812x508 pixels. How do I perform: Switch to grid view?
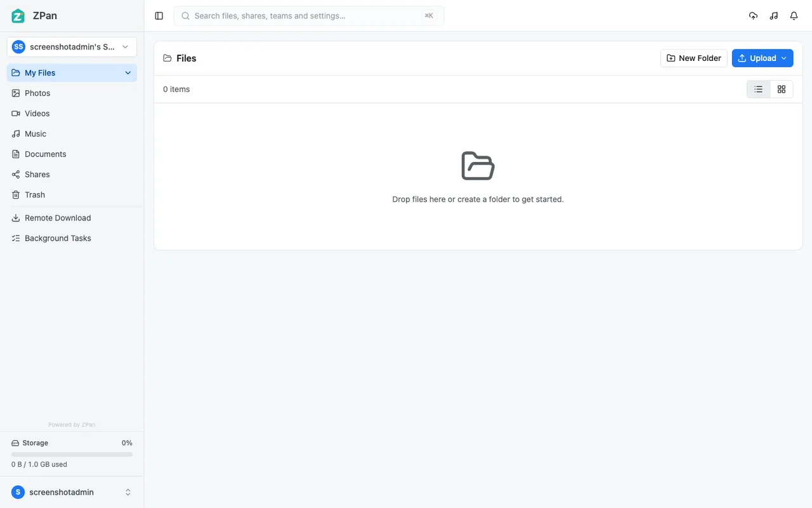coord(782,90)
